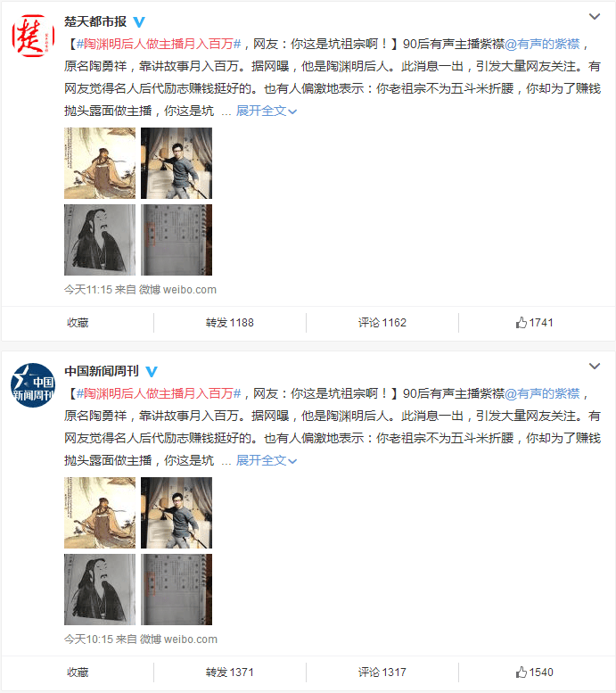This screenshot has width=616, height=693.
Task: Open dropdown arrow on 楚天都市报 post
Action: 595,17
